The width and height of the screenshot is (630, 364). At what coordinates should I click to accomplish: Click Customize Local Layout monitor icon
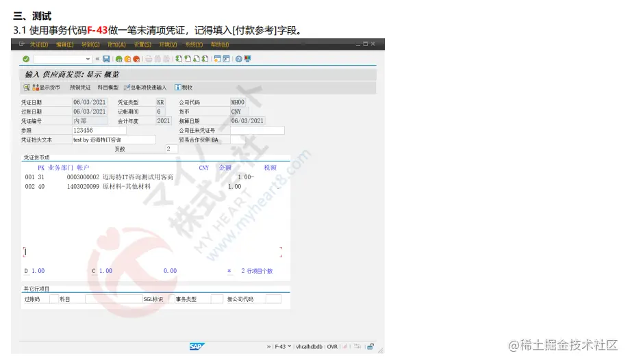point(247,59)
